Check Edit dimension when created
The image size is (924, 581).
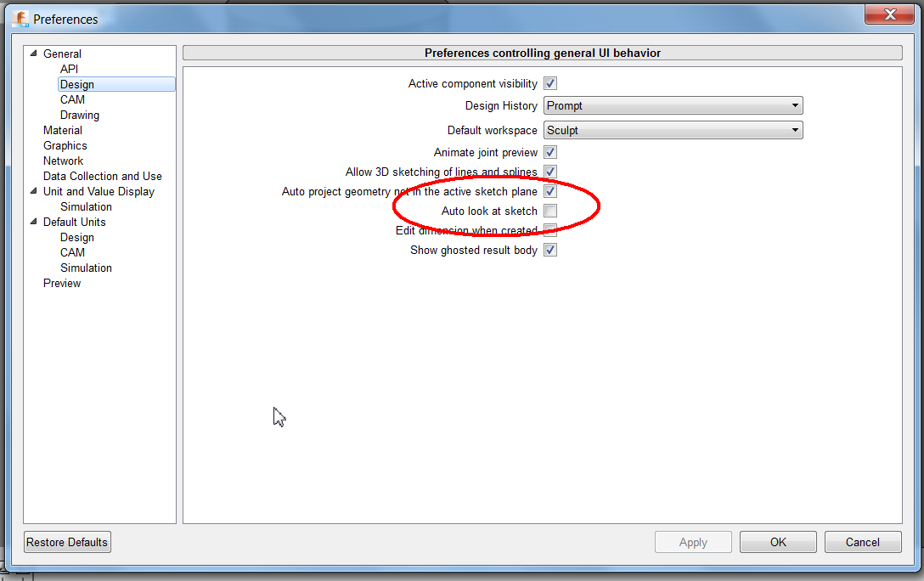(549, 230)
